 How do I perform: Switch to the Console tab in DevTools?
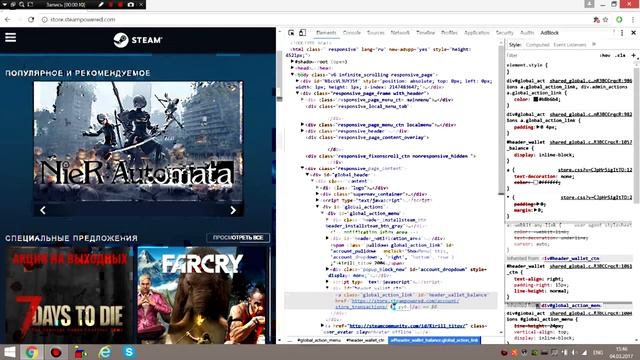coord(351,33)
